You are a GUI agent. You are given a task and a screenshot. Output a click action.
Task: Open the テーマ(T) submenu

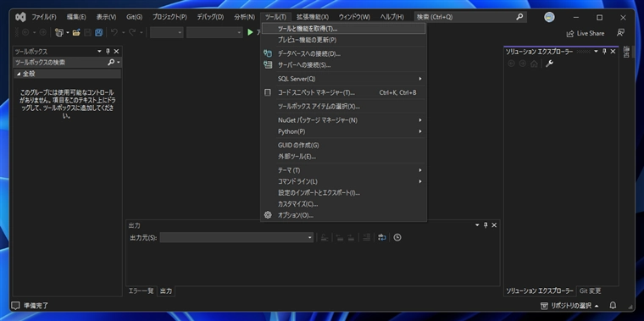[x=344, y=170]
